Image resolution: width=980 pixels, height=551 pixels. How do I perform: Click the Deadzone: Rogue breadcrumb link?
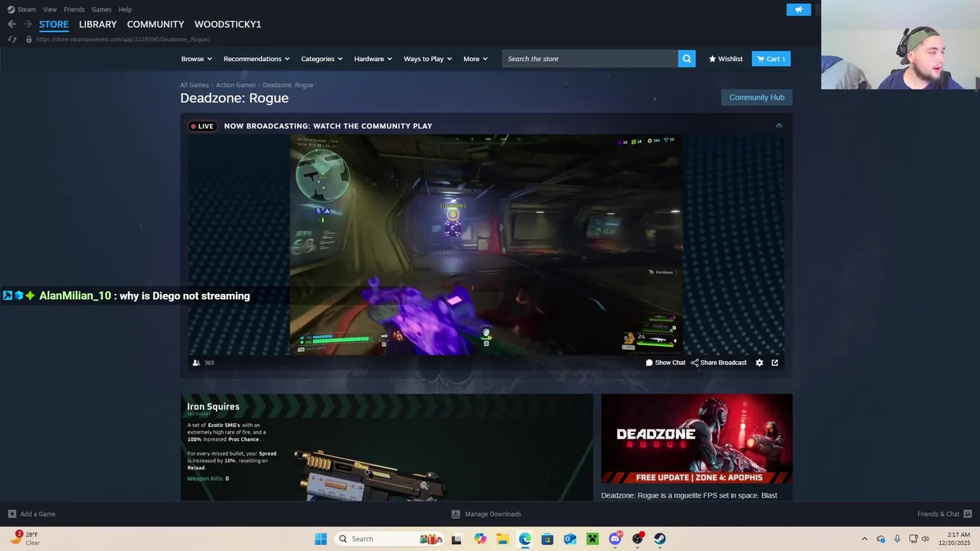[288, 85]
